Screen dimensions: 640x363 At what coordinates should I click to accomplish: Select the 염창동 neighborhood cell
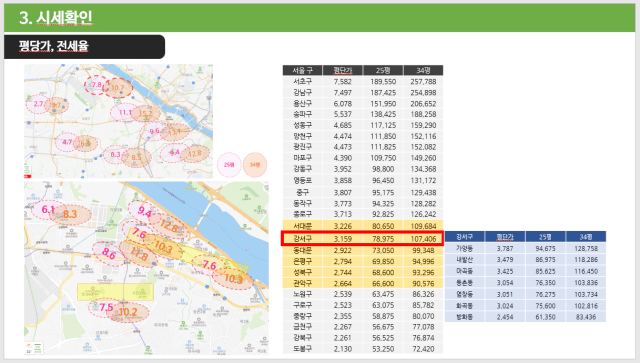464,294
